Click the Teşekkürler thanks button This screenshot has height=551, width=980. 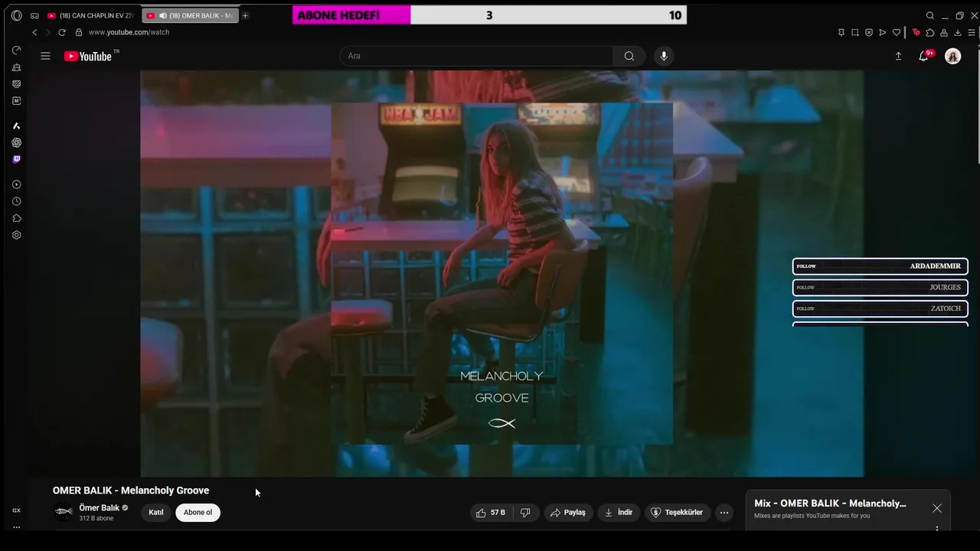coord(677,513)
